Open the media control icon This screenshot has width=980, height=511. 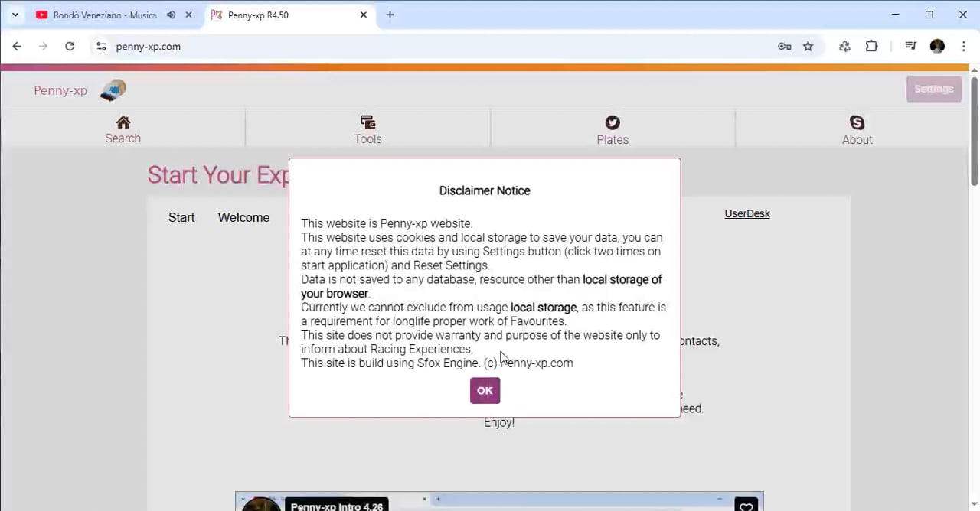[x=910, y=46]
